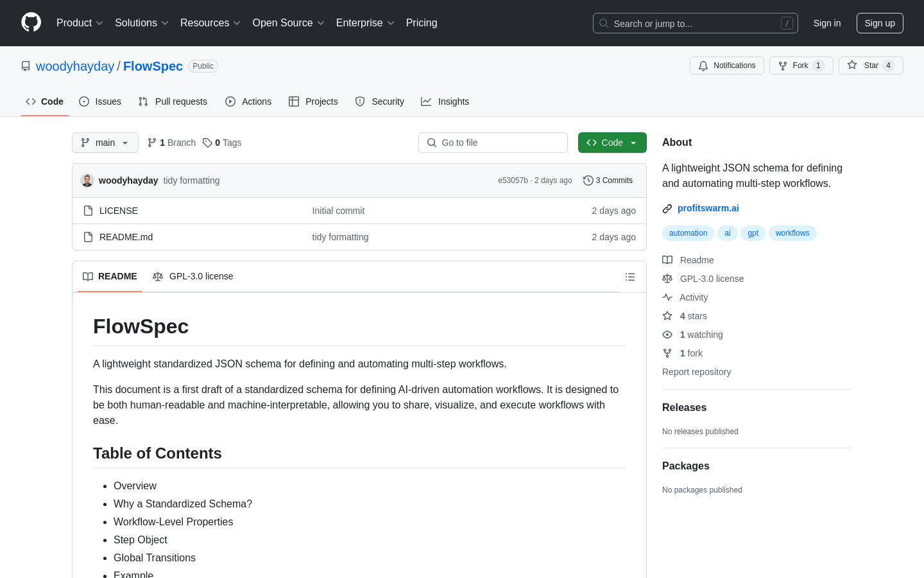Open the Pull requests tab

tap(173, 101)
